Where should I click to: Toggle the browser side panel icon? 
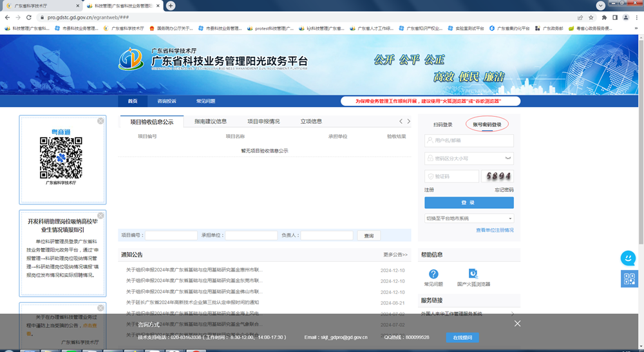click(615, 17)
